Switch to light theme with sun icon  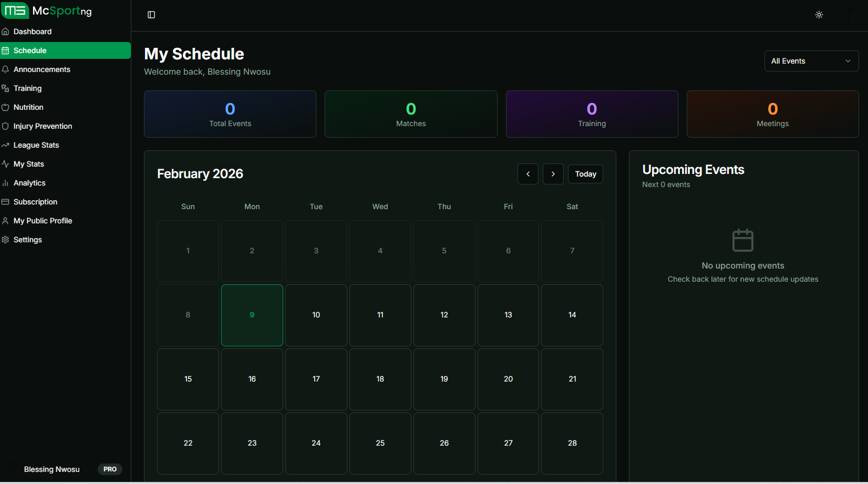(819, 14)
